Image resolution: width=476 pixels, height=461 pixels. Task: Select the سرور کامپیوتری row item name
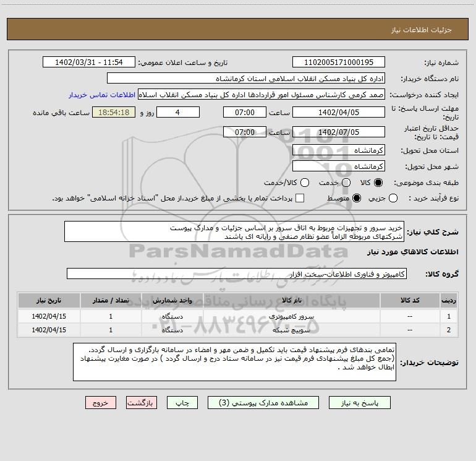coord(291,316)
